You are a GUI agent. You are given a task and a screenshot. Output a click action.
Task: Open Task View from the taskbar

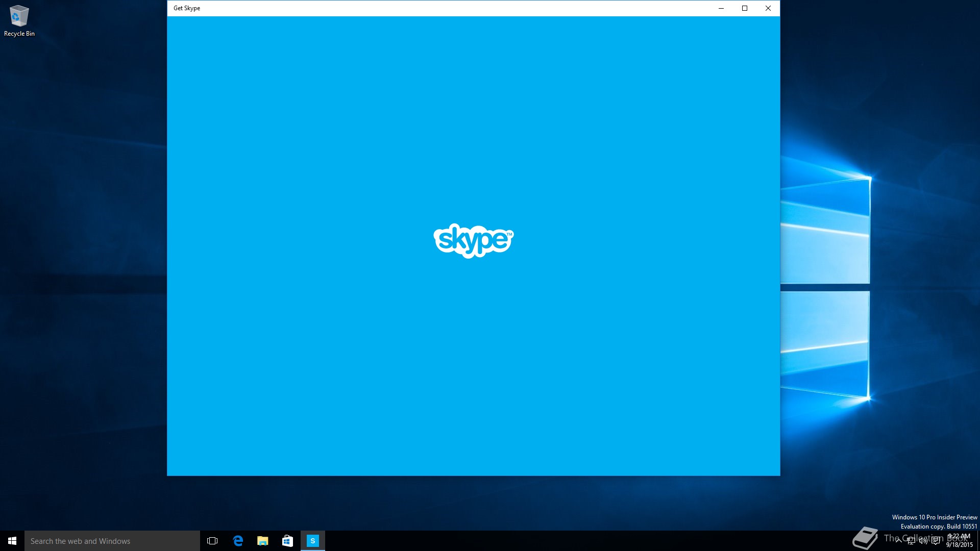coord(212,541)
